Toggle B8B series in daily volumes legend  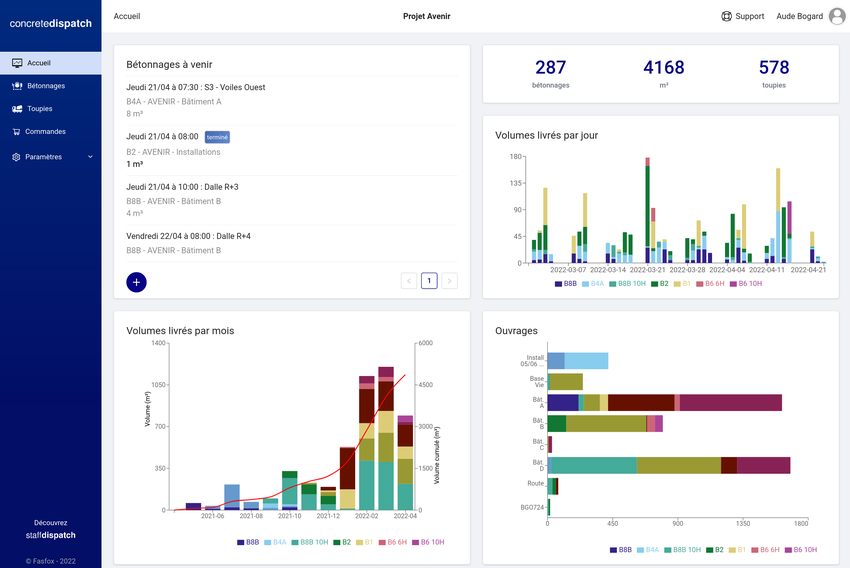[x=565, y=284]
